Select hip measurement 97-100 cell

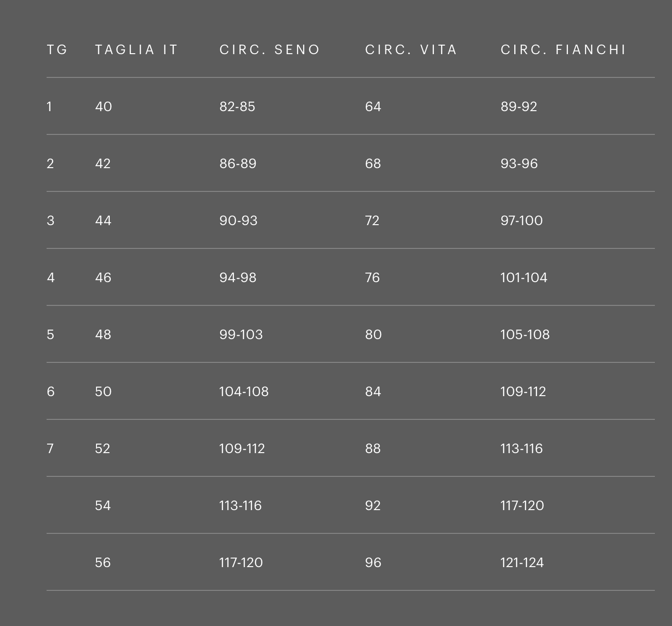pyautogui.click(x=521, y=220)
